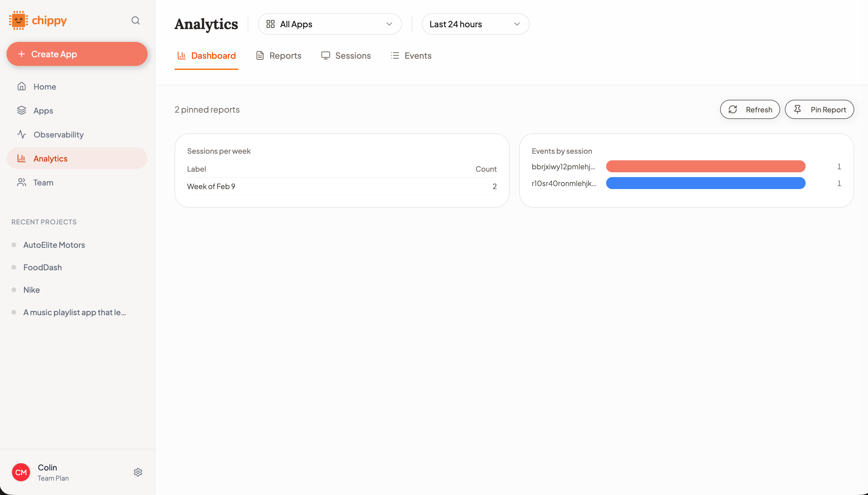Open the music playlist app project

[74, 312]
